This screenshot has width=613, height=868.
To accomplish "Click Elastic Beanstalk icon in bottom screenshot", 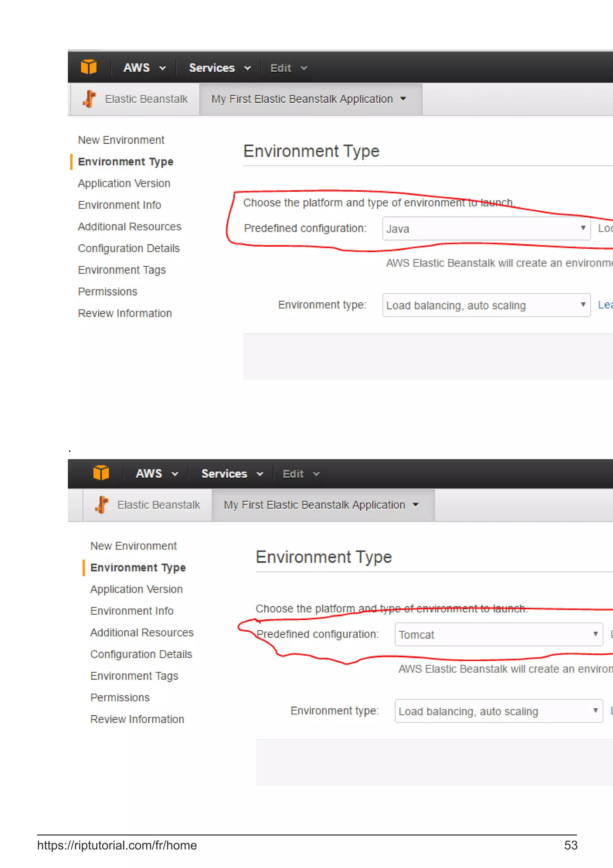I will (x=102, y=505).
